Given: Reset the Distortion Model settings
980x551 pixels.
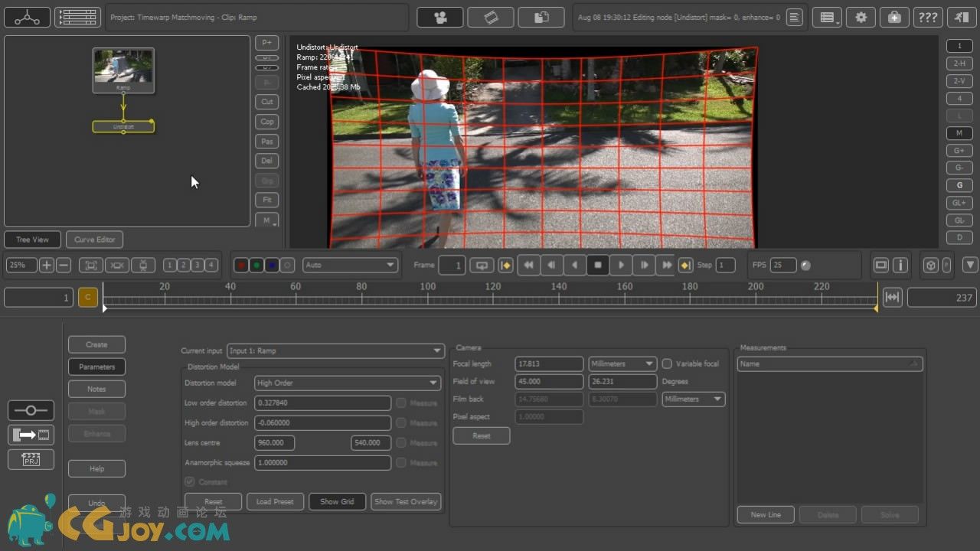Looking at the screenshot, I should [x=214, y=502].
